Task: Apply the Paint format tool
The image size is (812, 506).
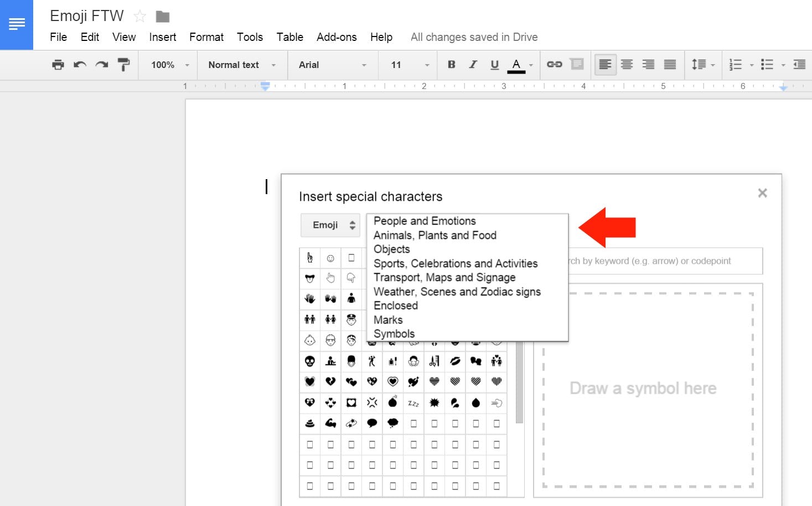Action: [x=123, y=64]
